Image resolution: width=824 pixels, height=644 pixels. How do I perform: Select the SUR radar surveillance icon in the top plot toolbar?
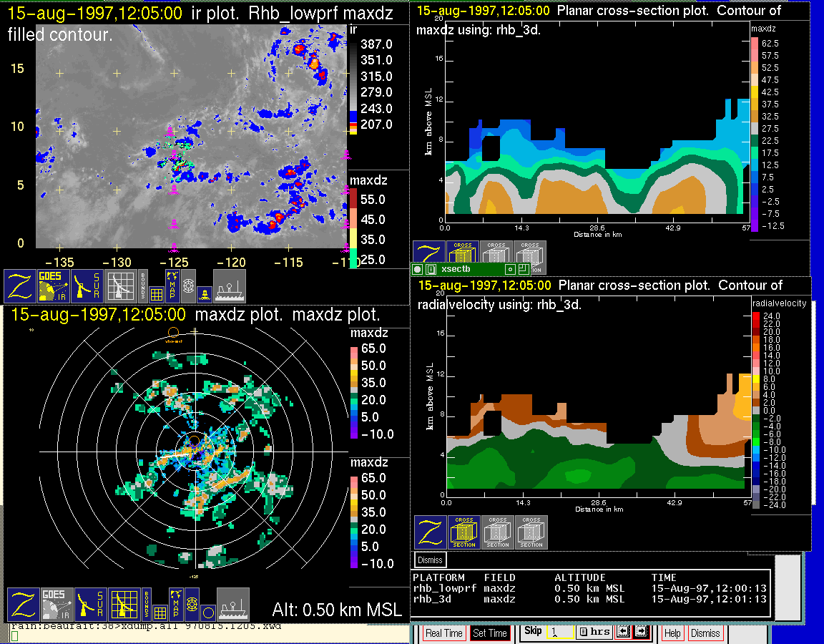(x=89, y=286)
